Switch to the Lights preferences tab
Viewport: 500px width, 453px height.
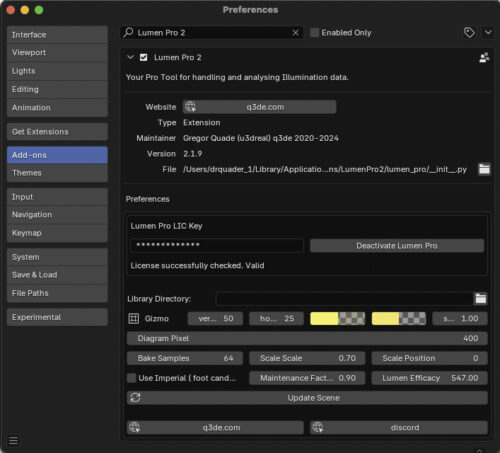click(57, 71)
